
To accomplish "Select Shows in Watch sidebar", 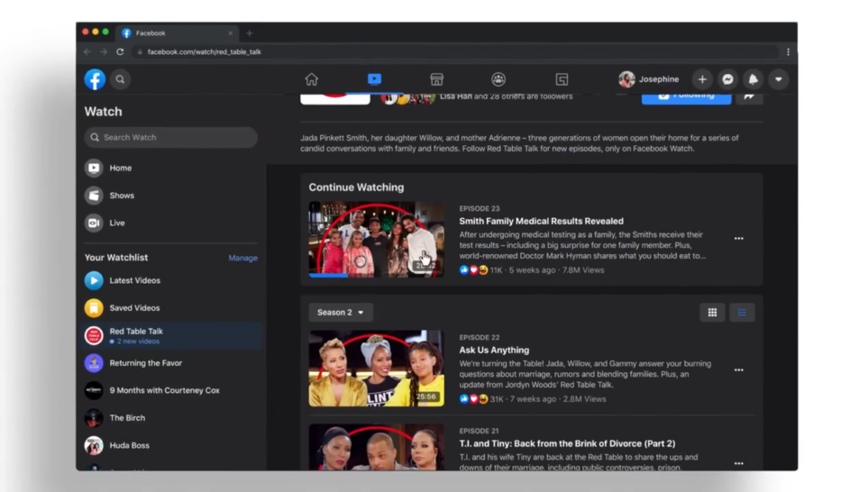I will (x=170, y=196).
